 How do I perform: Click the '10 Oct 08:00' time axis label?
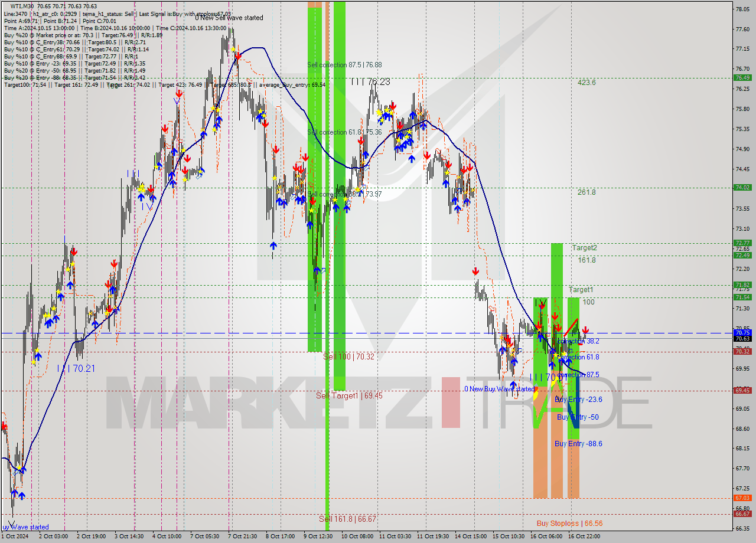(357, 537)
